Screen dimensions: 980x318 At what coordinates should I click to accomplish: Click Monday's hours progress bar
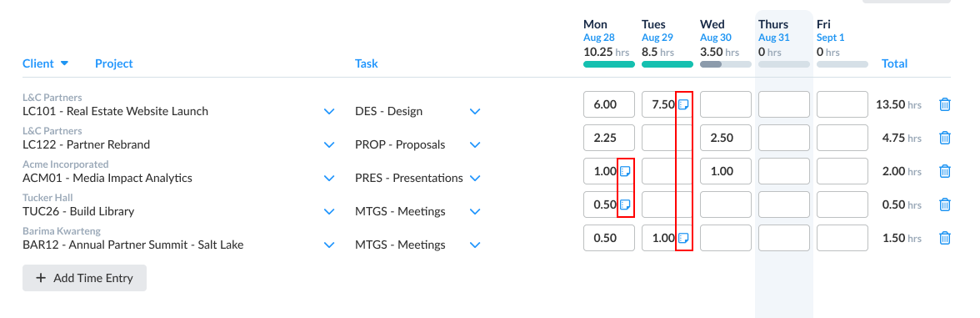pos(608,63)
